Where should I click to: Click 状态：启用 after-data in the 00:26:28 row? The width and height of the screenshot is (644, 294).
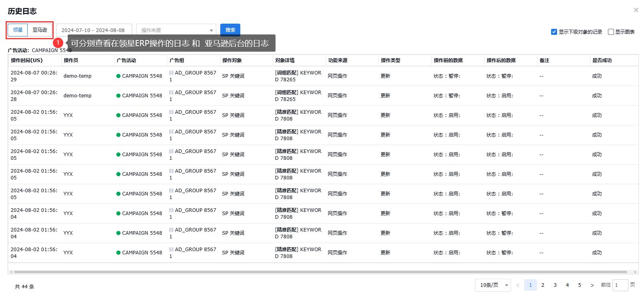[x=500, y=96]
